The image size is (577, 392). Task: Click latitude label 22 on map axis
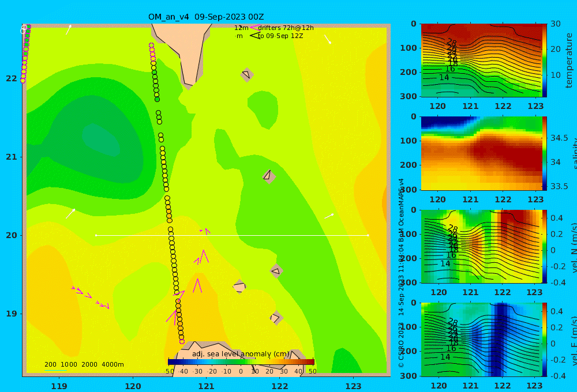click(12, 78)
